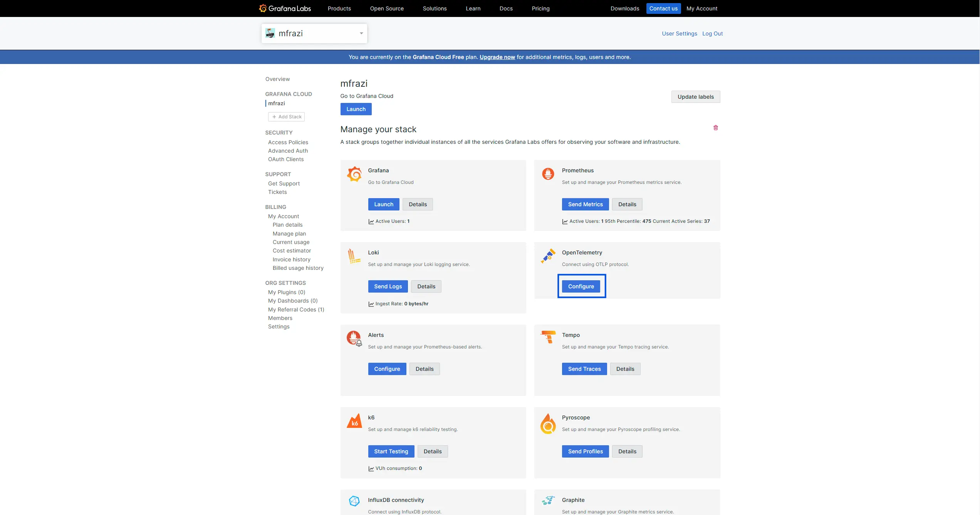Click the Contact us button
The image size is (980, 515).
(663, 8)
